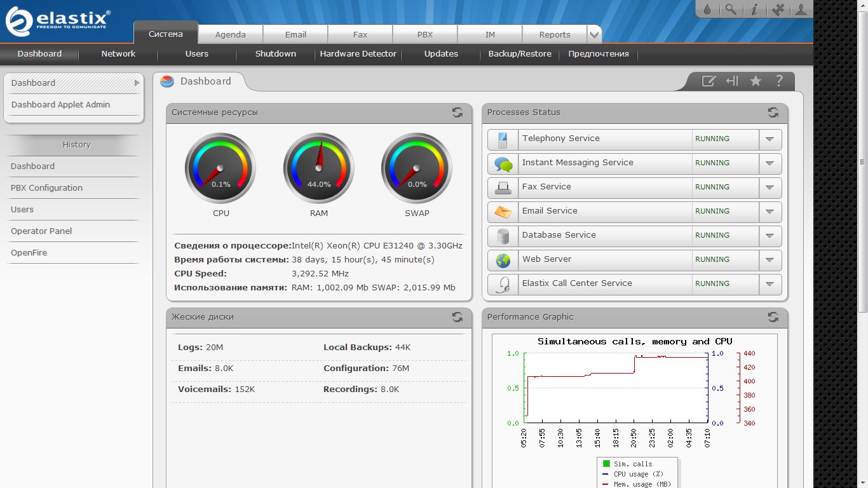
Task: Click the CPU gauge dial
Action: pos(220,168)
